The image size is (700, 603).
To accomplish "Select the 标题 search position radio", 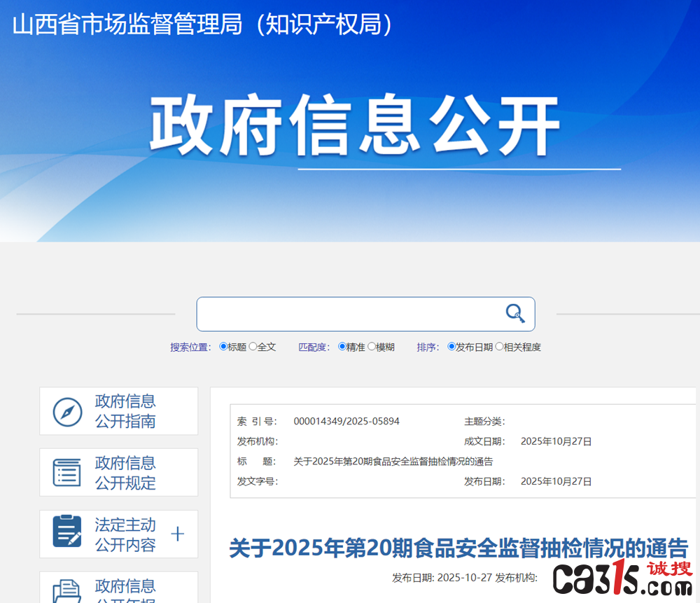I will 223,347.
